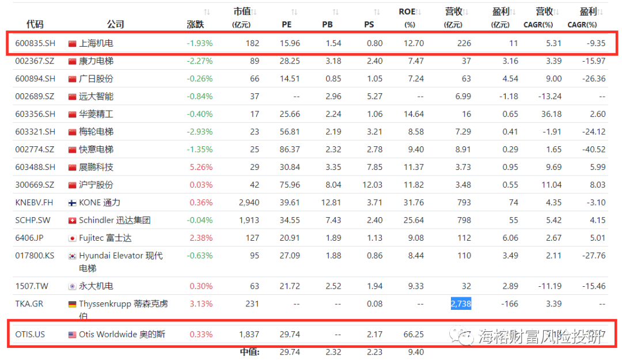Click 展鹏科技 change value 5.26%
Image resolution: width=622 pixels, height=364 pixels.
201,167
